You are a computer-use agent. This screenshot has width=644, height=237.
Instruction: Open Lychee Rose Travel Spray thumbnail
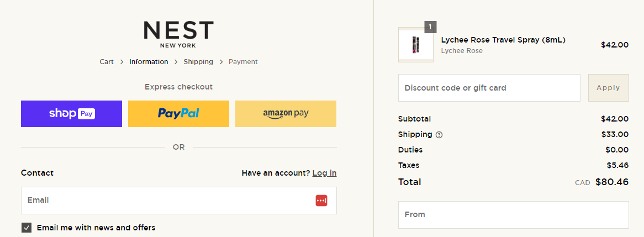pos(415,45)
